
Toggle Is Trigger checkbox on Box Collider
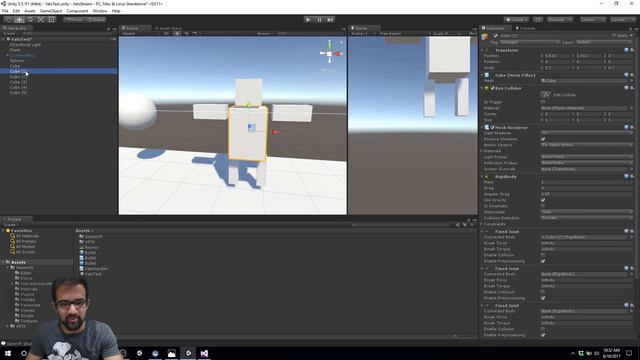(543, 102)
